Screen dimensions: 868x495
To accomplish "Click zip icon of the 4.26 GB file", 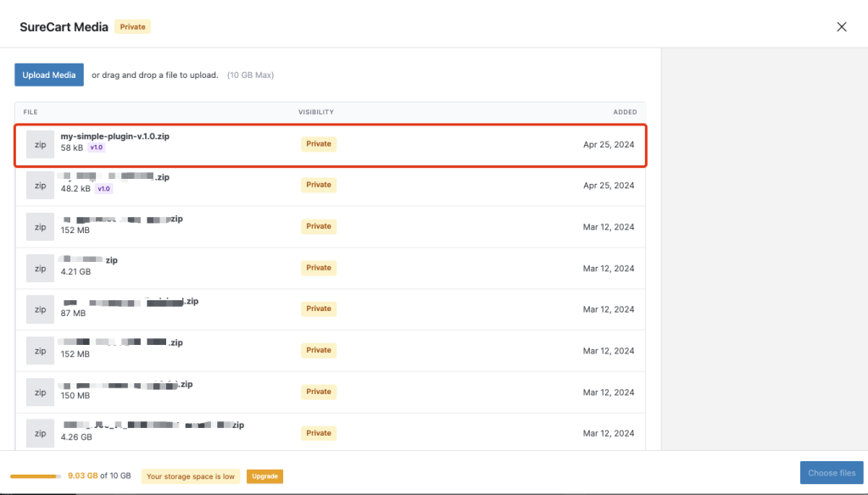I will click(x=40, y=433).
